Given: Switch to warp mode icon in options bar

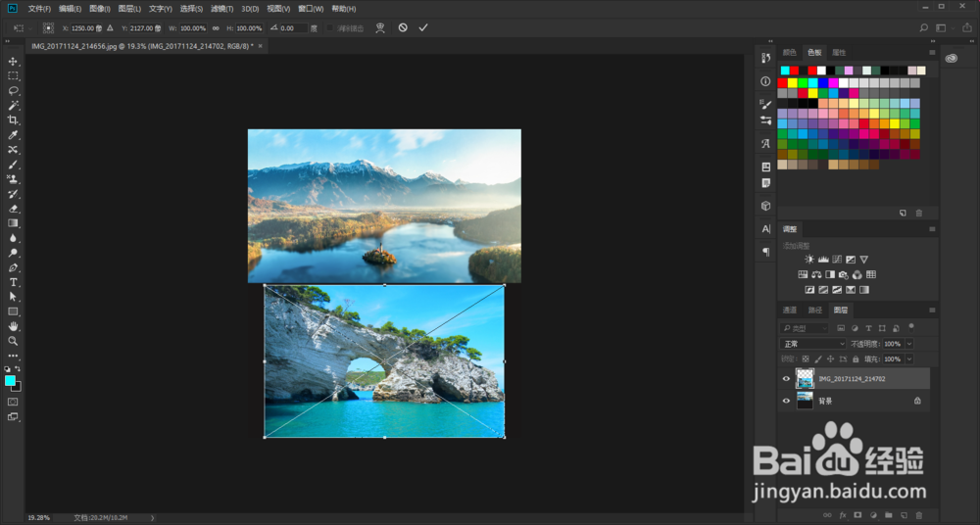Looking at the screenshot, I should click(x=380, y=27).
